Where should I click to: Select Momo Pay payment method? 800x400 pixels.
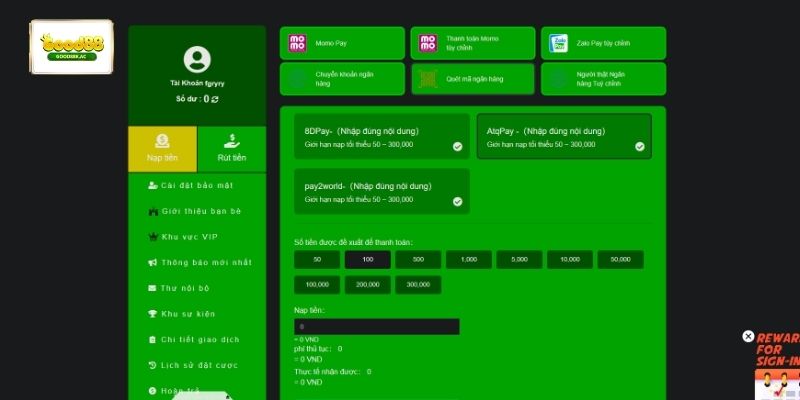tap(342, 43)
